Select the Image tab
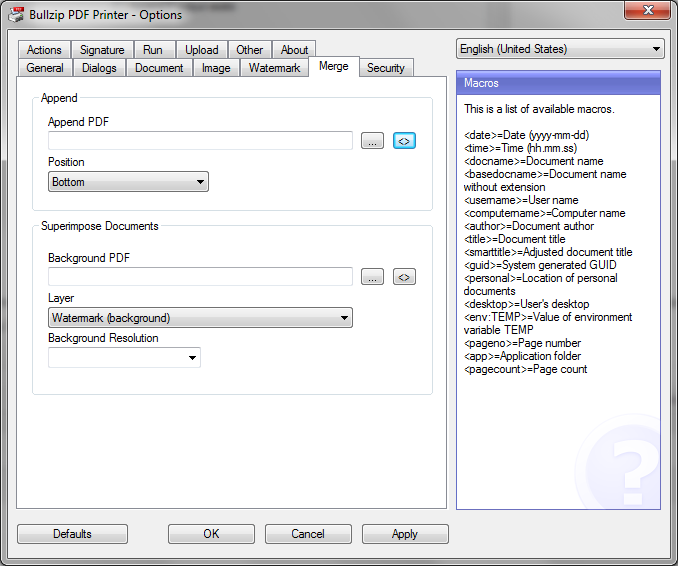The height and width of the screenshot is (566, 678). tap(216, 68)
